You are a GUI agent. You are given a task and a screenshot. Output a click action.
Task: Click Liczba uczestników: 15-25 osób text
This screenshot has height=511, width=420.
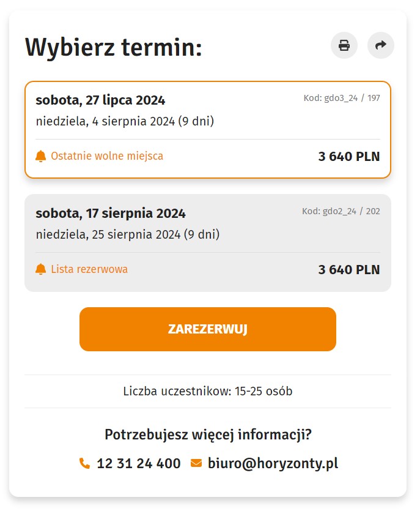(208, 391)
